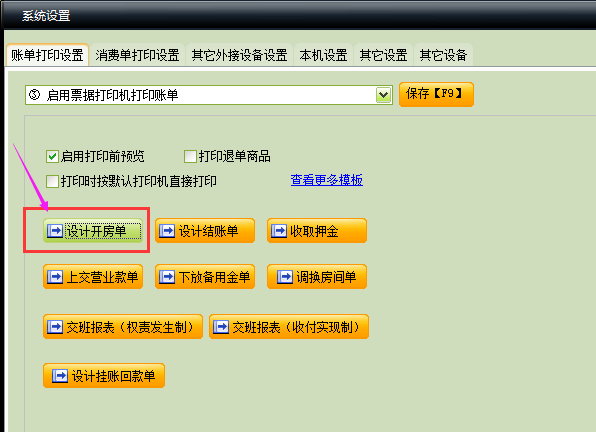The image size is (596, 432).
Task: Click arrow icon on 下放备用金单 button
Action: 167,277
